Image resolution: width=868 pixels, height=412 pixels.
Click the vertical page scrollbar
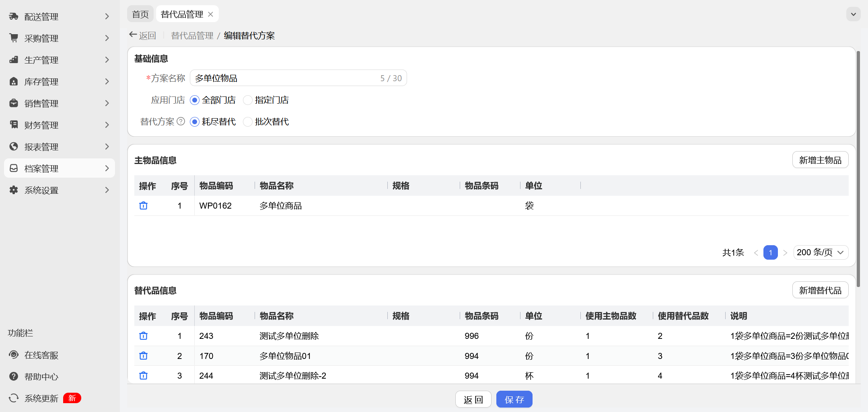[x=858, y=169]
